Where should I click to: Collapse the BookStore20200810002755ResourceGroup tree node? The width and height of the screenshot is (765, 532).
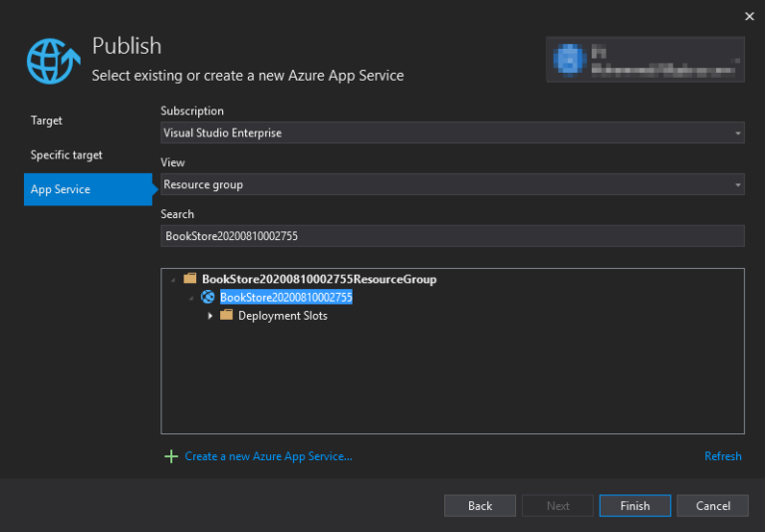[174, 280]
